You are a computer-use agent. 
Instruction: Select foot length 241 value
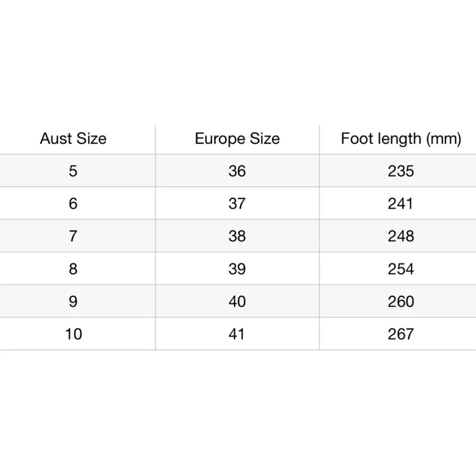(x=400, y=204)
